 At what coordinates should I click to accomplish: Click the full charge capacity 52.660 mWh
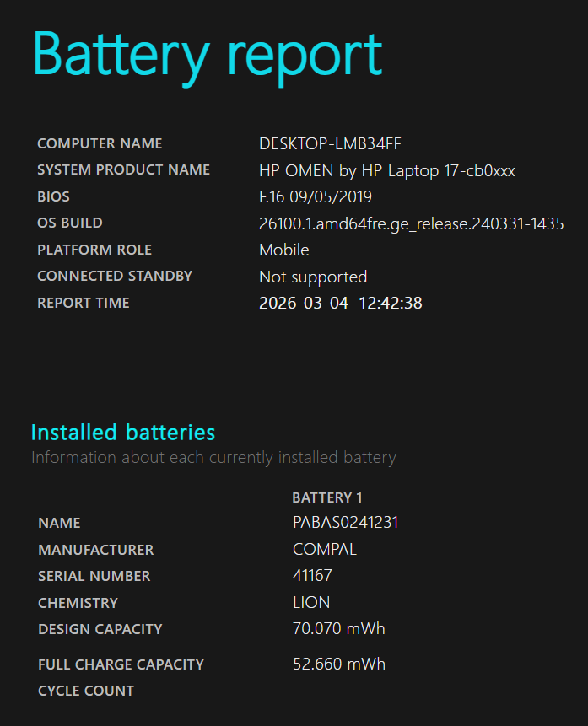click(338, 664)
